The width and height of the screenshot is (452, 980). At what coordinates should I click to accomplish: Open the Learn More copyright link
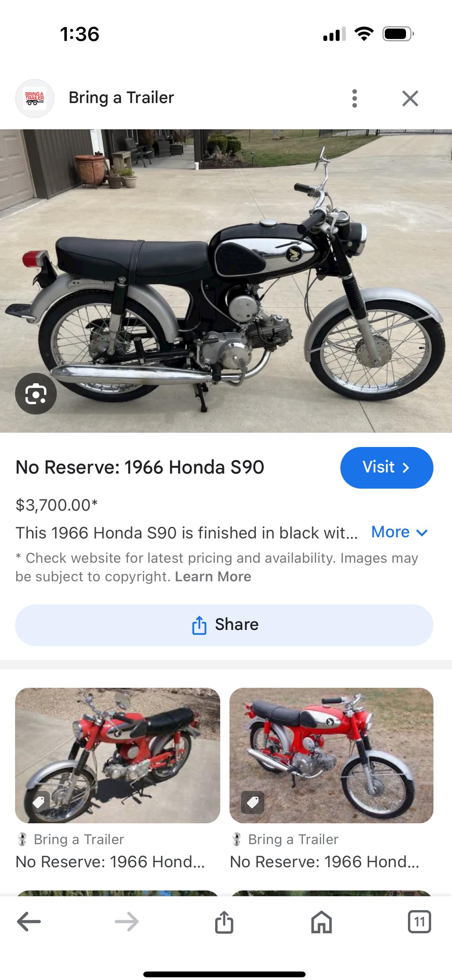213,577
